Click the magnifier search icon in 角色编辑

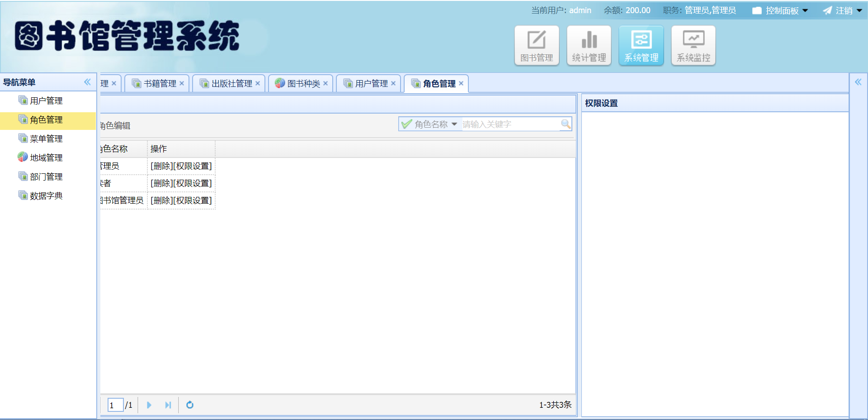click(x=566, y=124)
